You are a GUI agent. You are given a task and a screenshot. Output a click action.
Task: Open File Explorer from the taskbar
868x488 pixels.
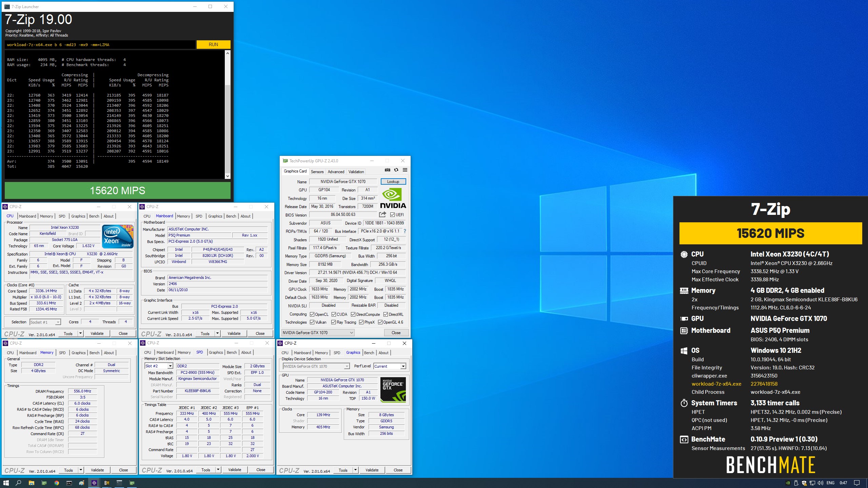pos(31,483)
